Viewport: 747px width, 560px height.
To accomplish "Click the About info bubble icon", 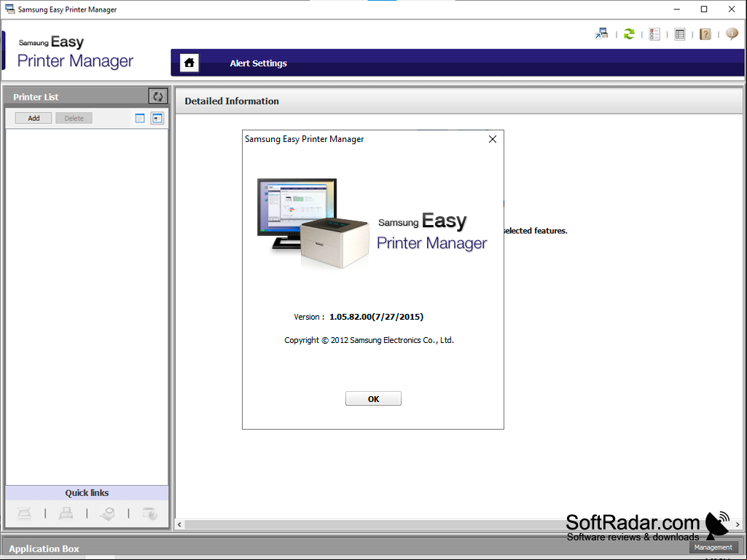I will point(732,33).
